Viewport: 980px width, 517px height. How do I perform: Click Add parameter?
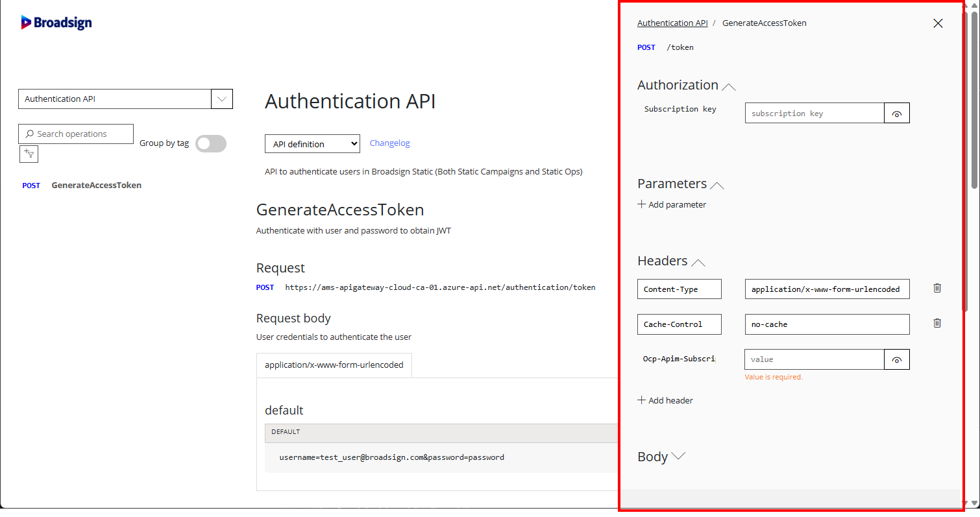point(672,204)
